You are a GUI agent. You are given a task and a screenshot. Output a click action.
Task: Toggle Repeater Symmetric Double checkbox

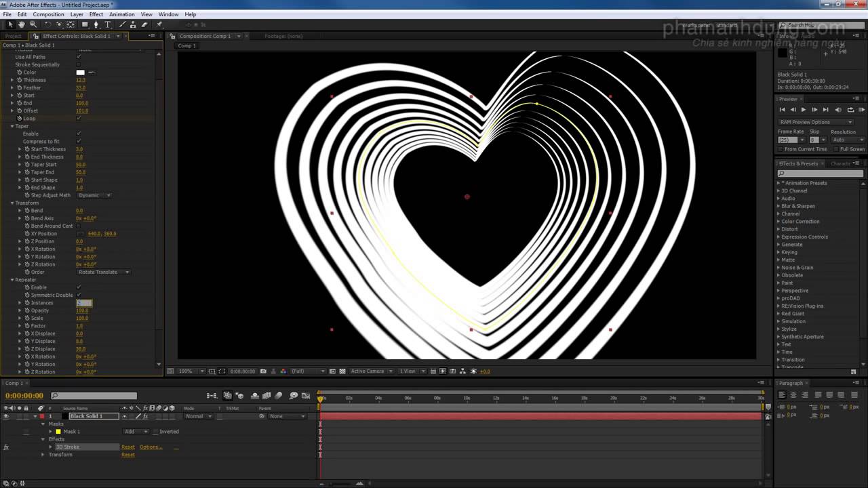(79, 295)
